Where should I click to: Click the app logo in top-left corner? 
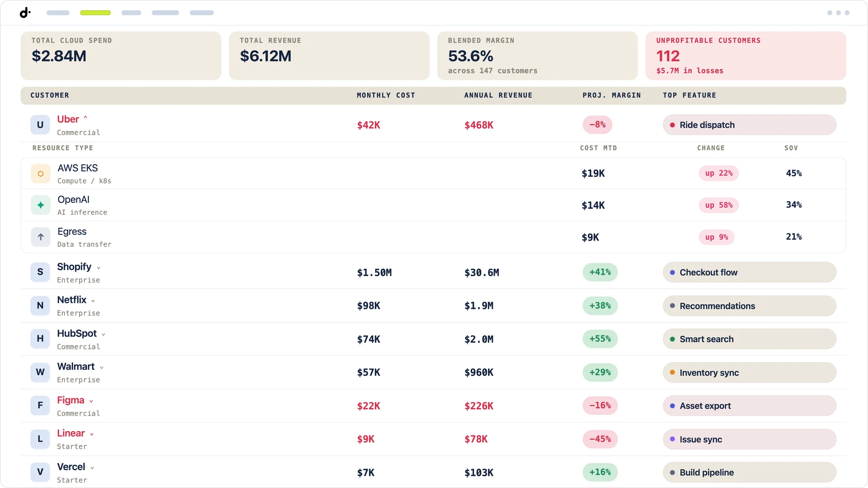25,13
